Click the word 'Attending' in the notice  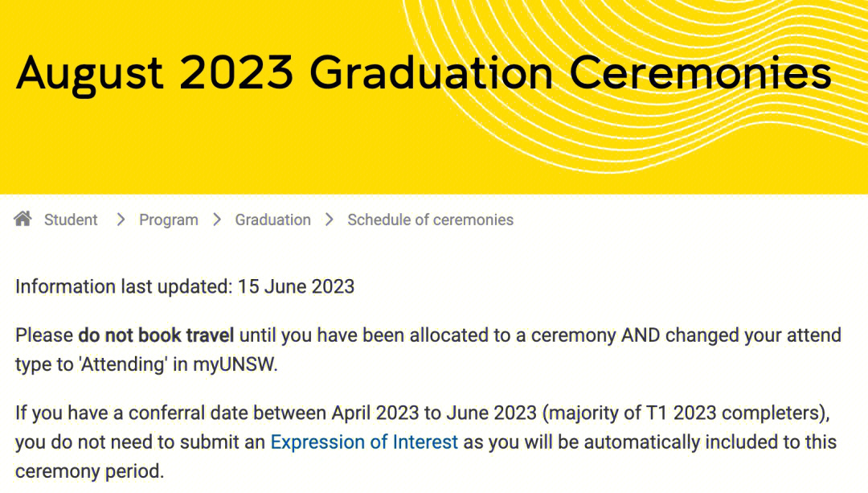click(x=125, y=364)
